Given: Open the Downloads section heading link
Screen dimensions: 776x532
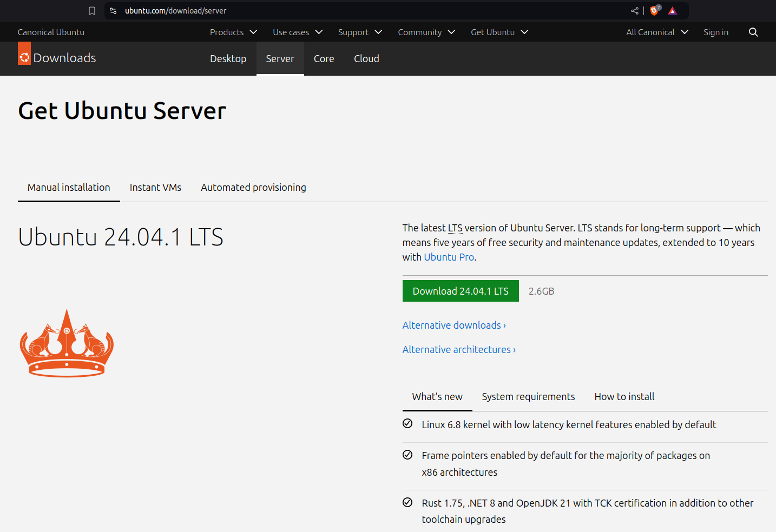Looking at the screenshot, I should click(64, 58).
